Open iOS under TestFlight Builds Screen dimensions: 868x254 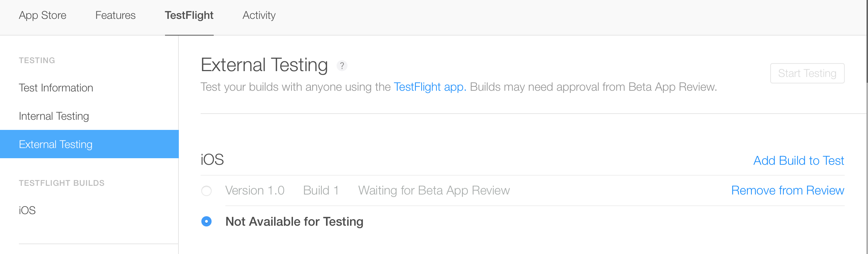click(x=27, y=210)
